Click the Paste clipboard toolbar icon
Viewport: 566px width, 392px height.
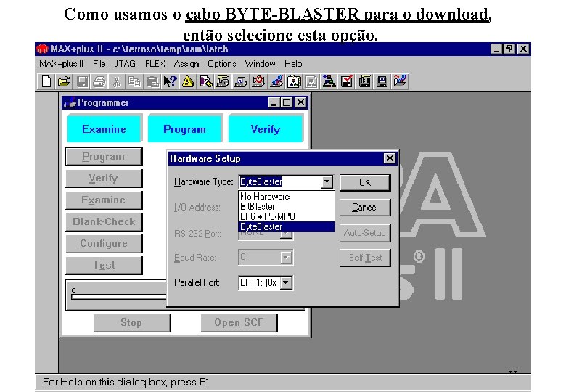click(x=152, y=81)
